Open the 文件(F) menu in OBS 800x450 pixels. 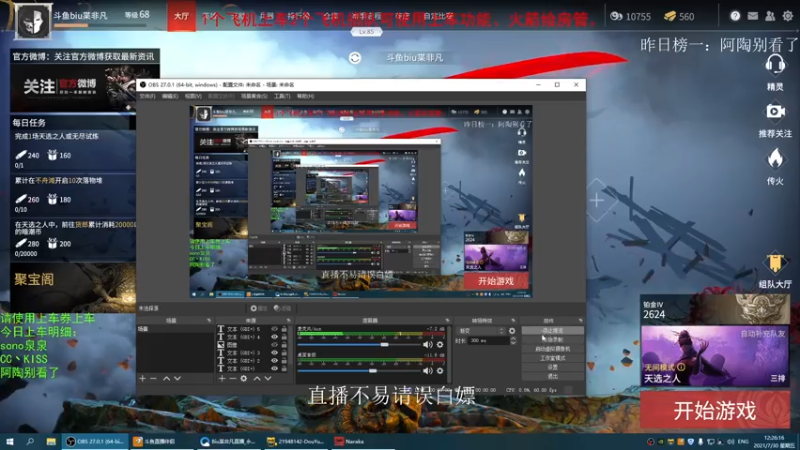(147, 96)
